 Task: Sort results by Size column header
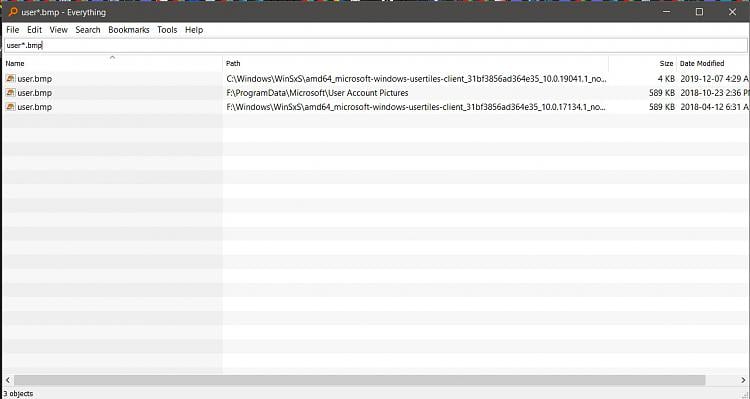coord(642,63)
